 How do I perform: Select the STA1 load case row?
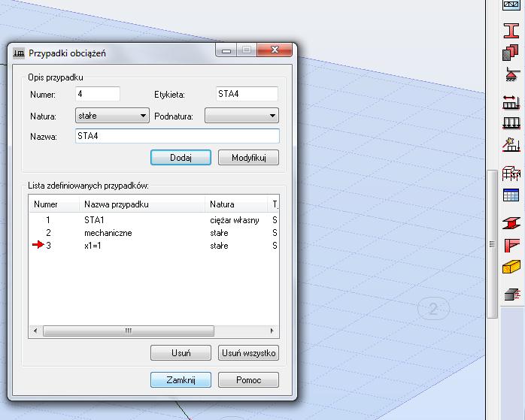click(154, 220)
